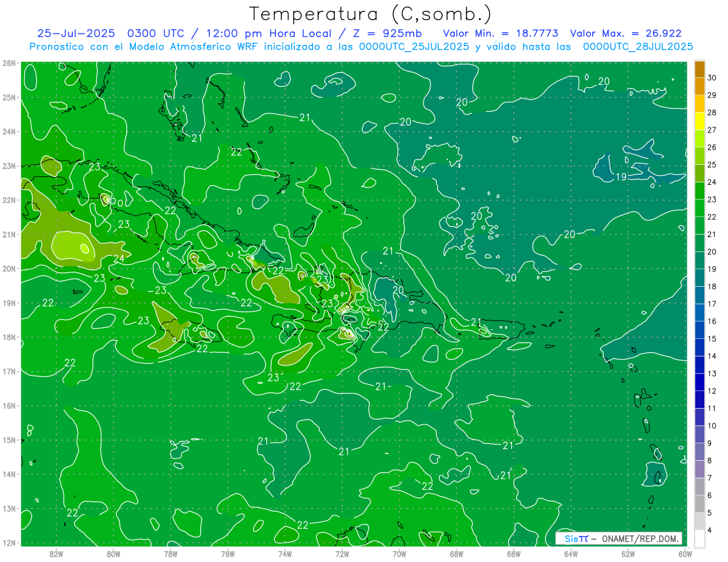Click the 68W longitude axis label
Screen dimensions: 728x562
[457, 554]
